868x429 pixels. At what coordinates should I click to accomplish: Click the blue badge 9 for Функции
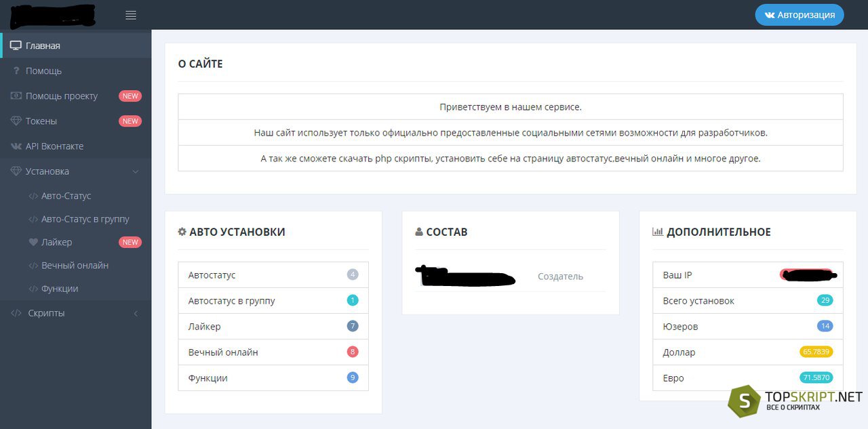click(353, 377)
